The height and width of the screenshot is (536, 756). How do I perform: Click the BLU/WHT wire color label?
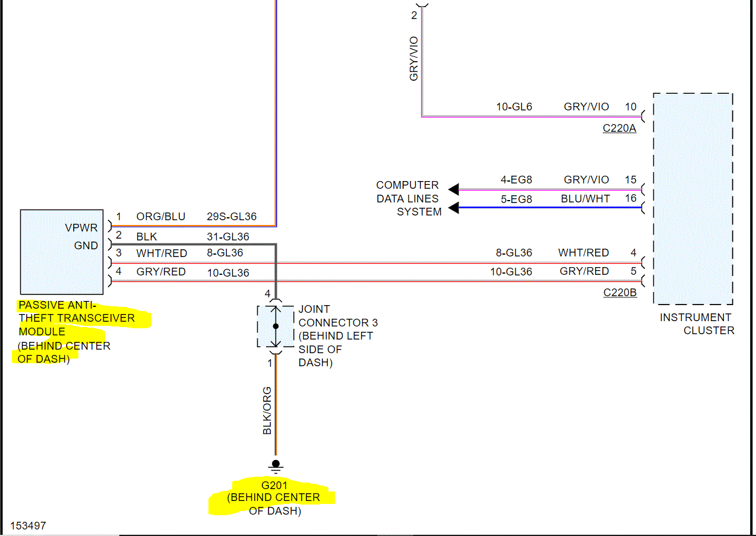tap(586, 199)
